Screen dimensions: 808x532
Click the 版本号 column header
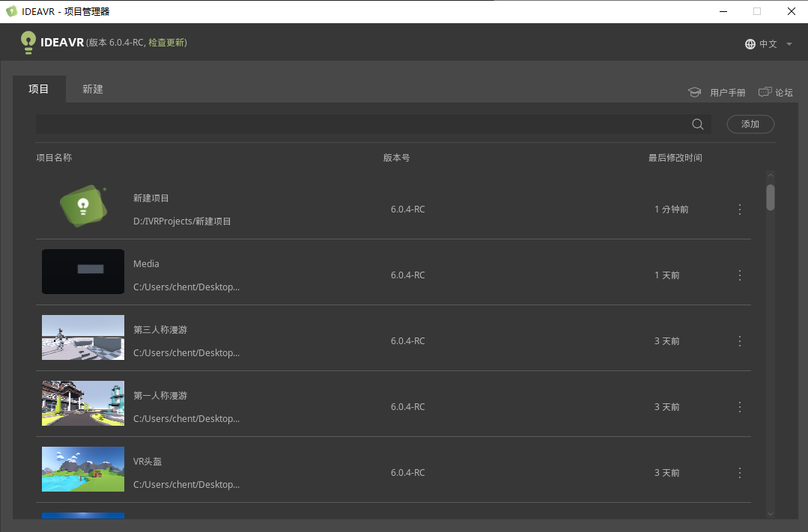click(x=396, y=158)
